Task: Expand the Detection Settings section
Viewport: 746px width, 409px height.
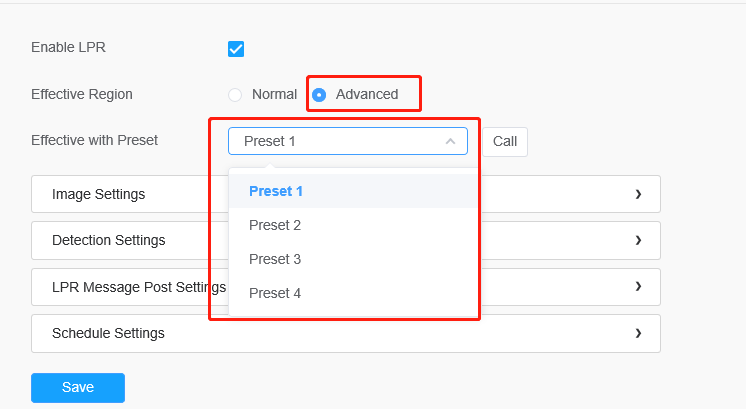Action: point(346,240)
